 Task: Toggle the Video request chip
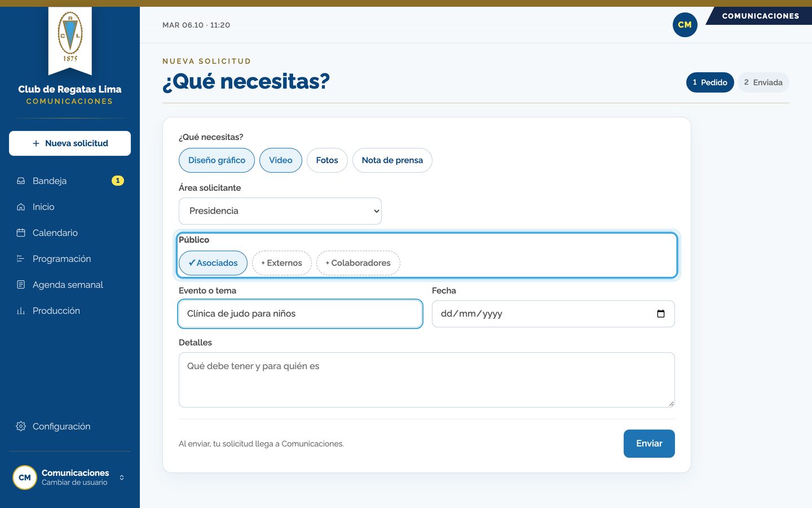coord(281,160)
